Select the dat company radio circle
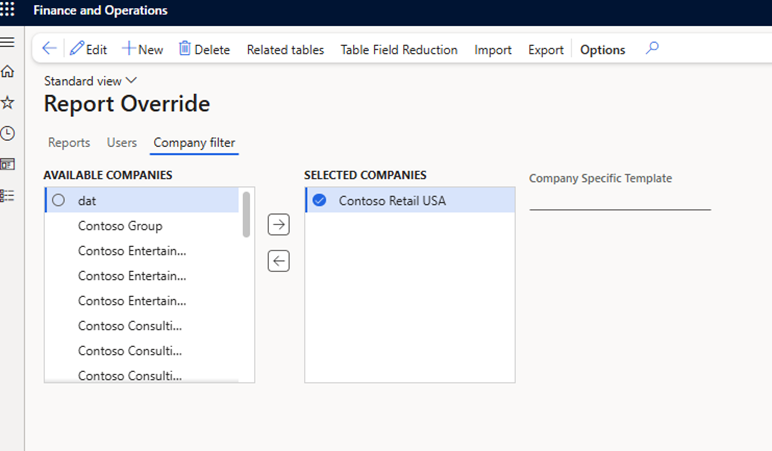 click(58, 200)
